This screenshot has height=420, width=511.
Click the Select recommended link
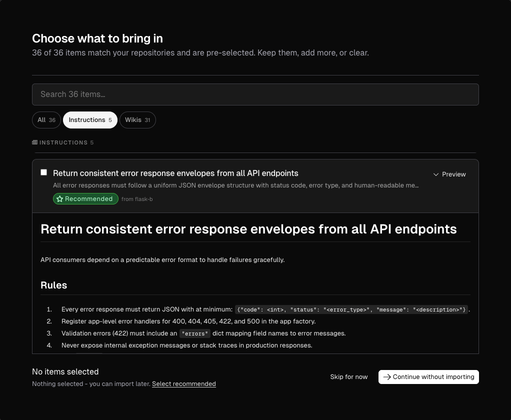(x=184, y=384)
